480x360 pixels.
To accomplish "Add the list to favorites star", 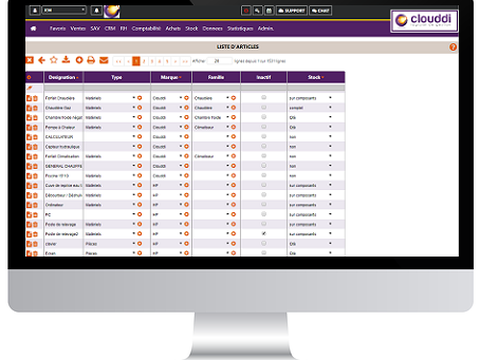I will (x=54, y=60).
